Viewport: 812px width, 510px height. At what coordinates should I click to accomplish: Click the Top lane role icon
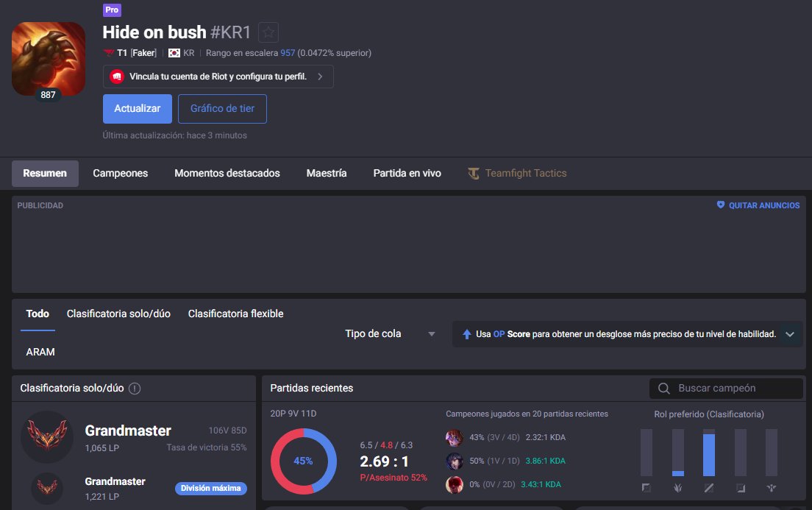tap(647, 488)
